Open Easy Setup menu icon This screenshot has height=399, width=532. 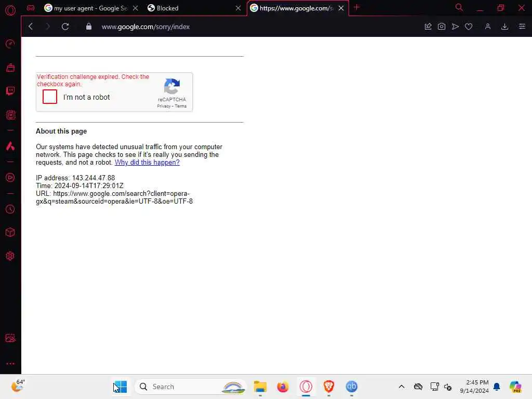point(522,26)
